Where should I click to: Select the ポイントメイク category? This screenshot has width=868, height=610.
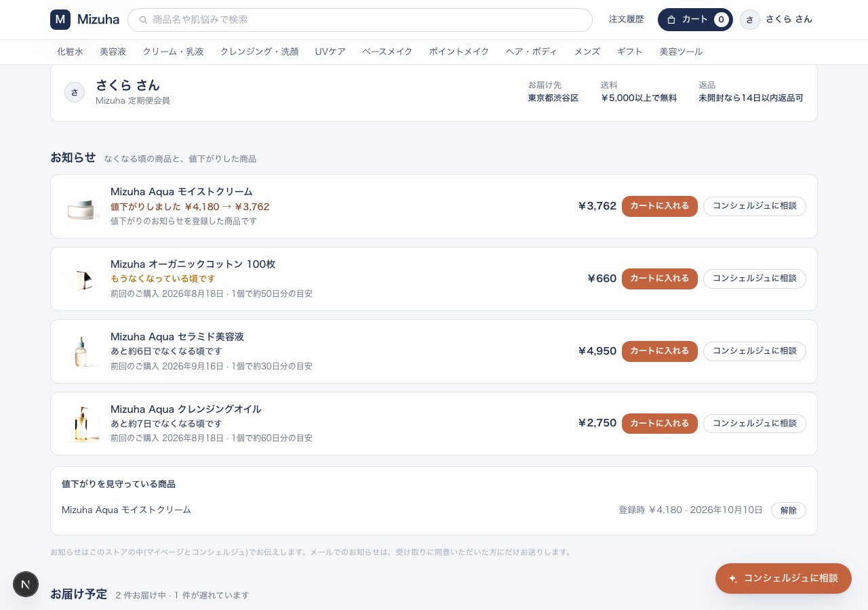click(459, 52)
